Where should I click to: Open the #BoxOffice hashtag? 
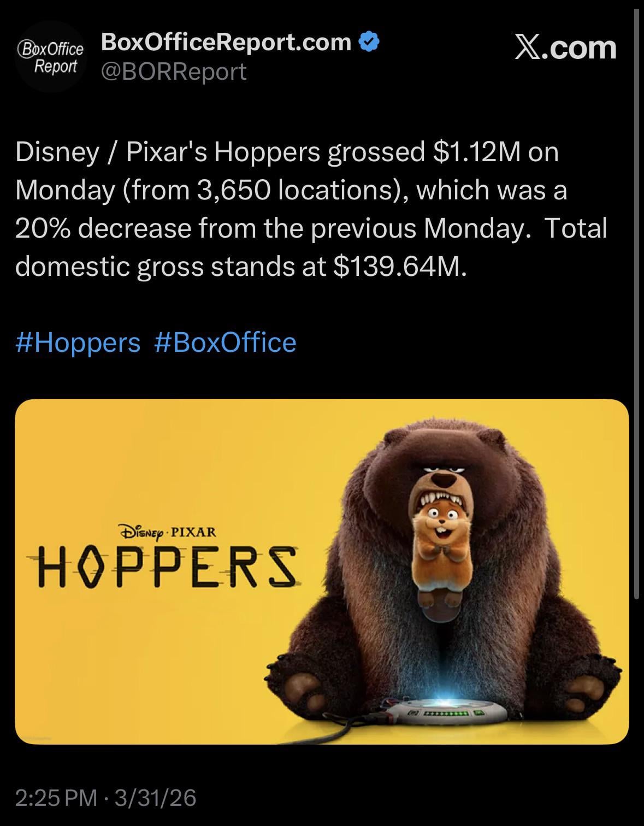(226, 343)
